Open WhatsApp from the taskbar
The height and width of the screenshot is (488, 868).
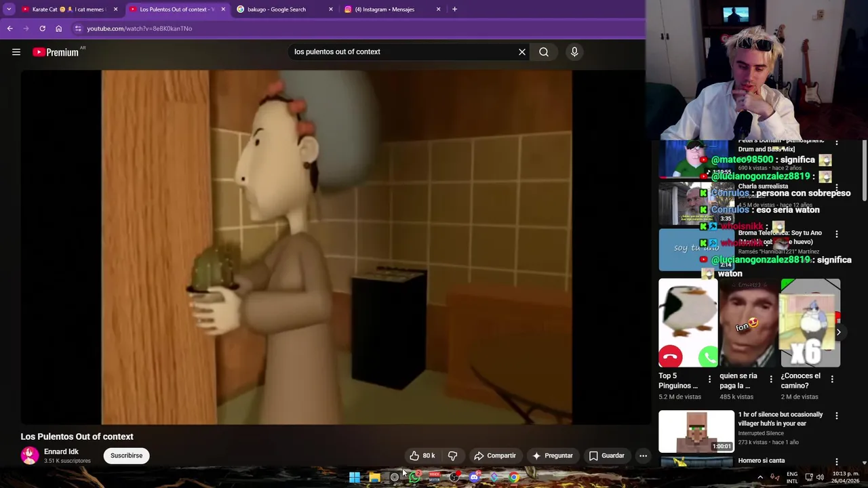pos(414,477)
